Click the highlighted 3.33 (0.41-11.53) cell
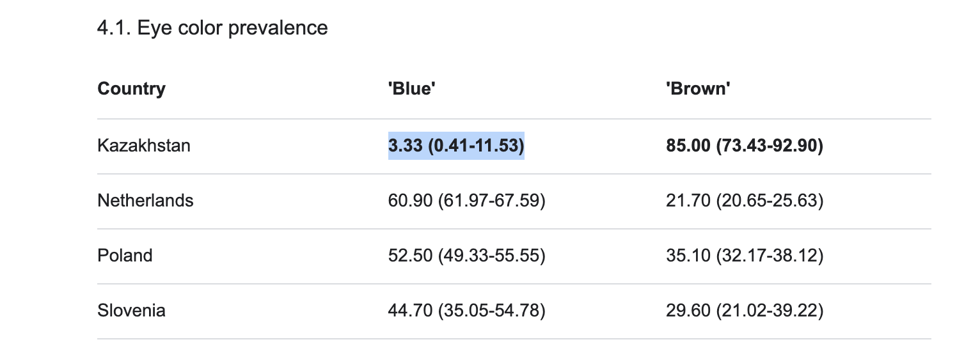The height and width of the screenshot is (358, 980). [456, 146]
